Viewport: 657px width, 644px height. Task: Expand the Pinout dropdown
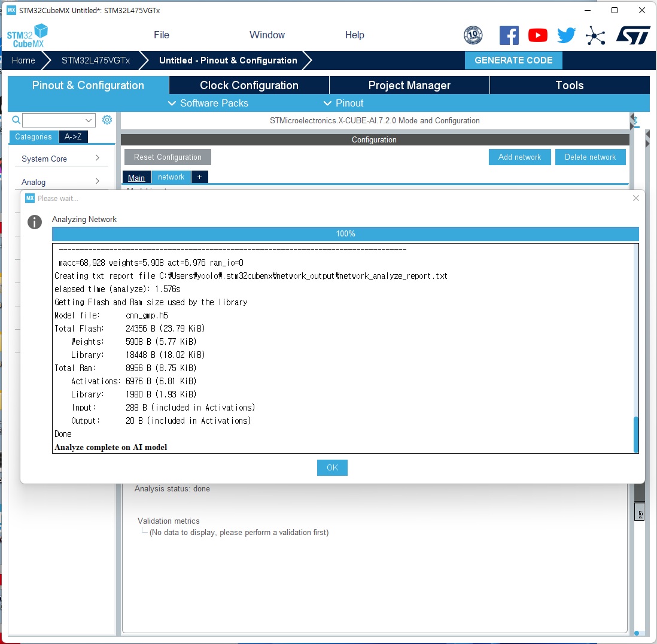point(343,103)
